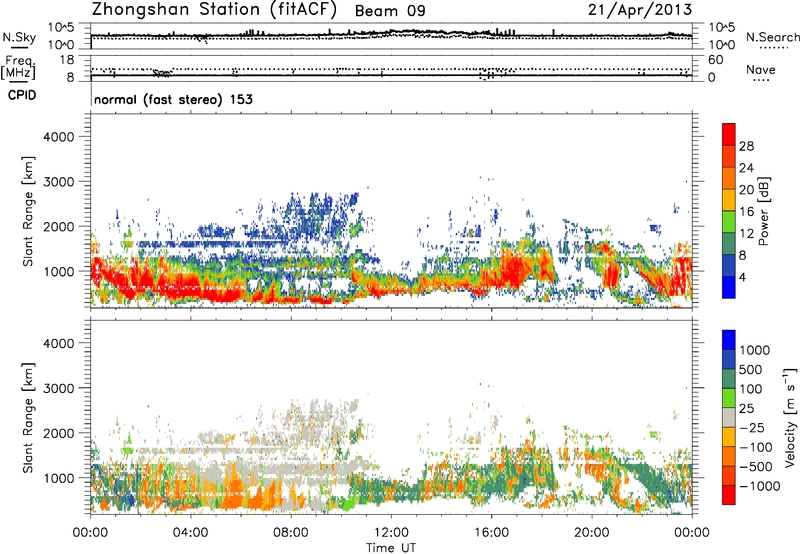Click the '4' tick on Power colorbar
This screenshot has width=800, height=554.
tap(742, 278)
